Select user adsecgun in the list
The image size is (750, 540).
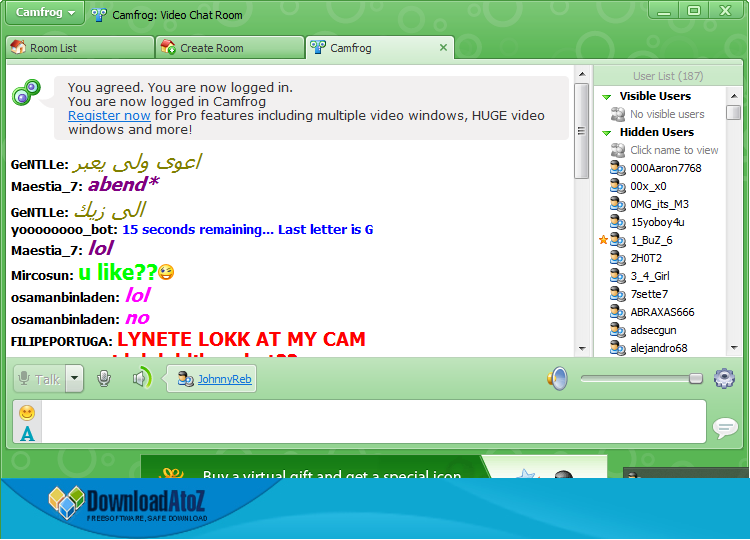(653, 331)
